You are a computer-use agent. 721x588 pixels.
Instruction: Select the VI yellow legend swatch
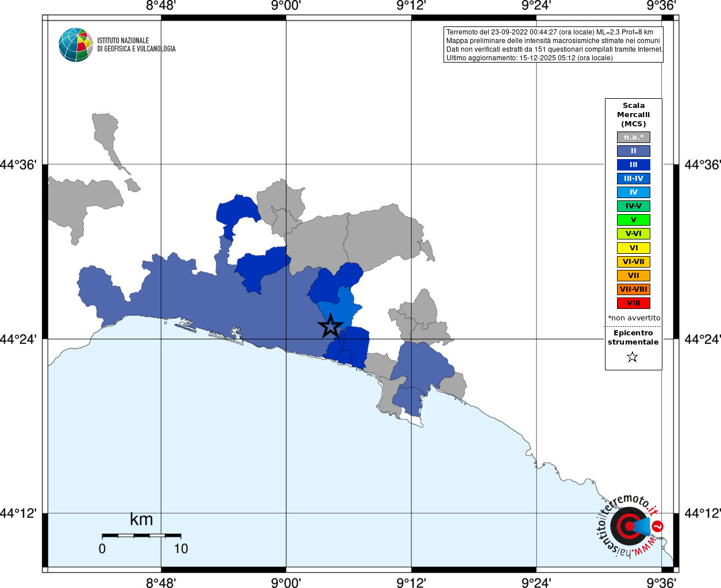click(x=634, y=248)
